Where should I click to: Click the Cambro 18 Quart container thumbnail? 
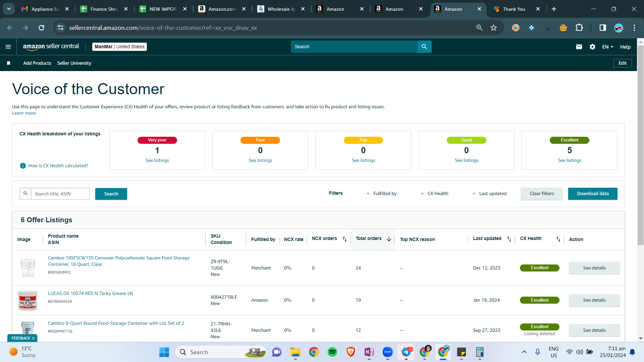click(x=28, y=268)
